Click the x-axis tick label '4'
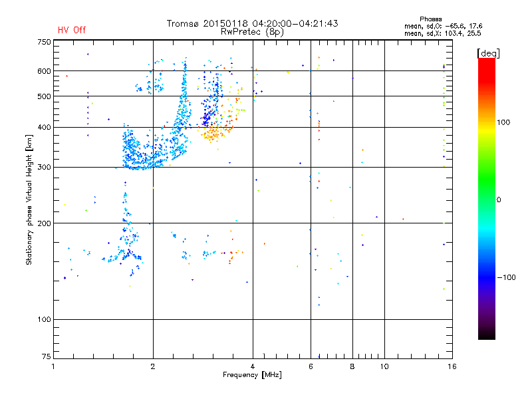This screenshot has width=532, height=399. coord(253,366)
